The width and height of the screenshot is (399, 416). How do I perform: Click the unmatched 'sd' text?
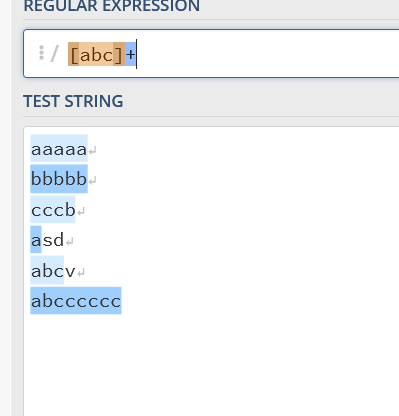tap(53, 240)
